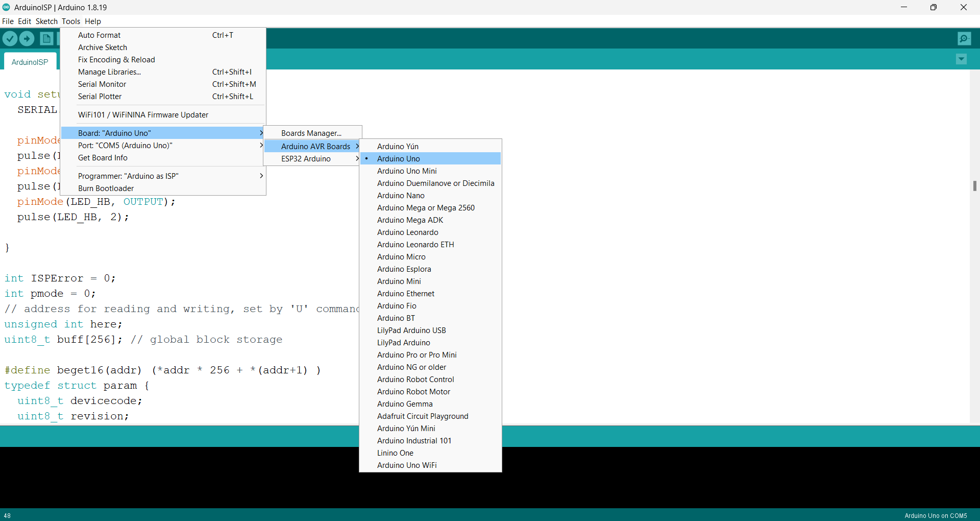Click the line 'int ISPError = 0;'
This screenshot has width=980, height=521.
[60, 278]
